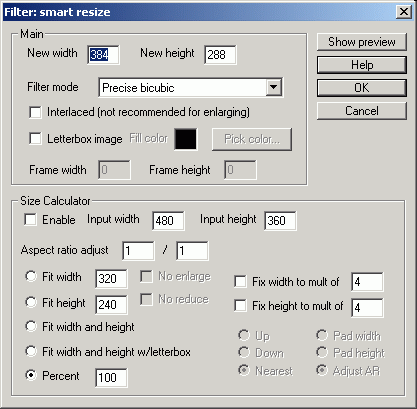
Task: Click the black Fill color swatch
Action: tap(186, 139)
